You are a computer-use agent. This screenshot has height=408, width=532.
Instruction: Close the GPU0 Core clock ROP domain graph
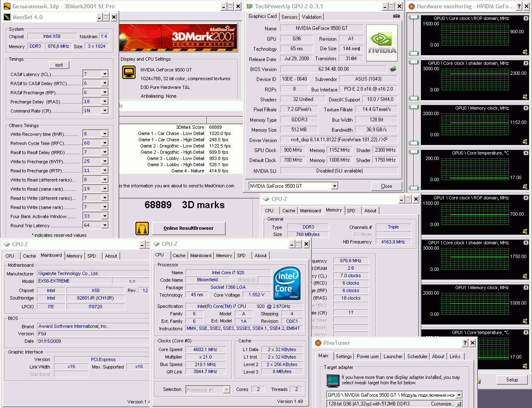(x=526, y=18)
